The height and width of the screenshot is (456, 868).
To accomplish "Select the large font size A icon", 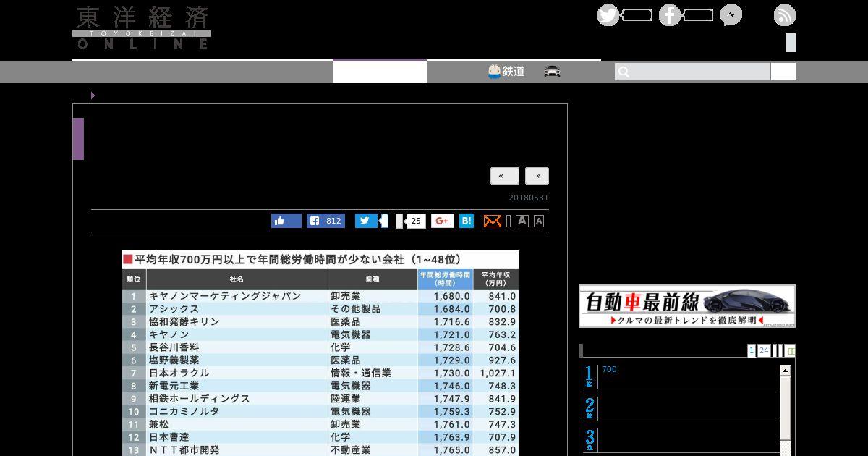I will [x=522, y=221].
